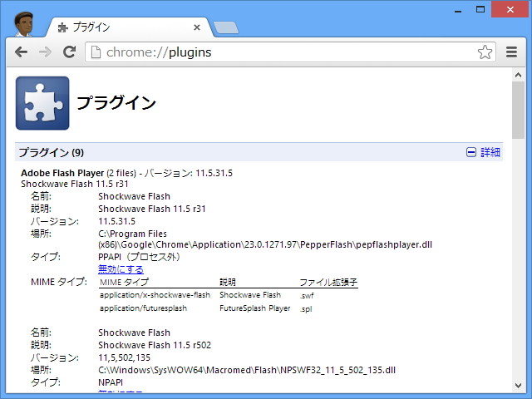
Task: Click 無効にする for PPAPI Flash
Action: pos(121,269)
